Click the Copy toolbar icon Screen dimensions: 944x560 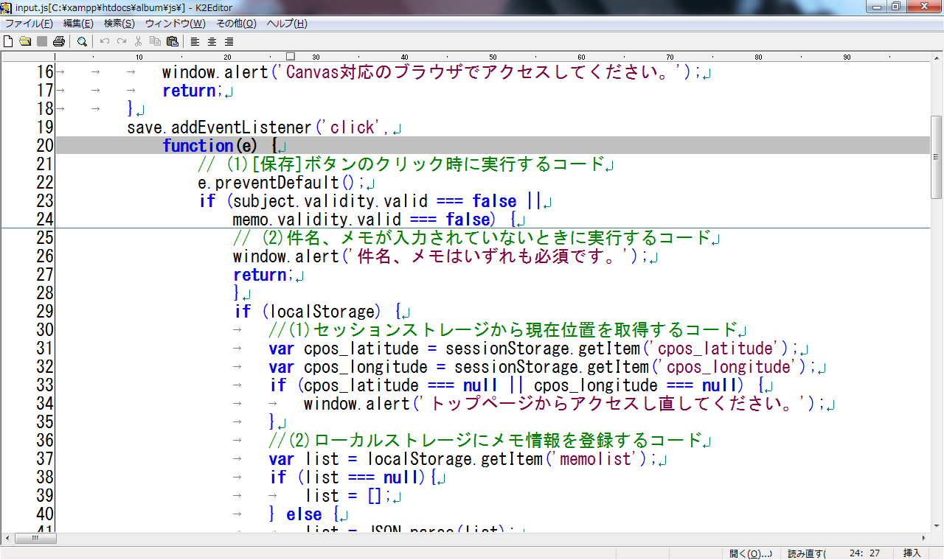pos(155,41)
